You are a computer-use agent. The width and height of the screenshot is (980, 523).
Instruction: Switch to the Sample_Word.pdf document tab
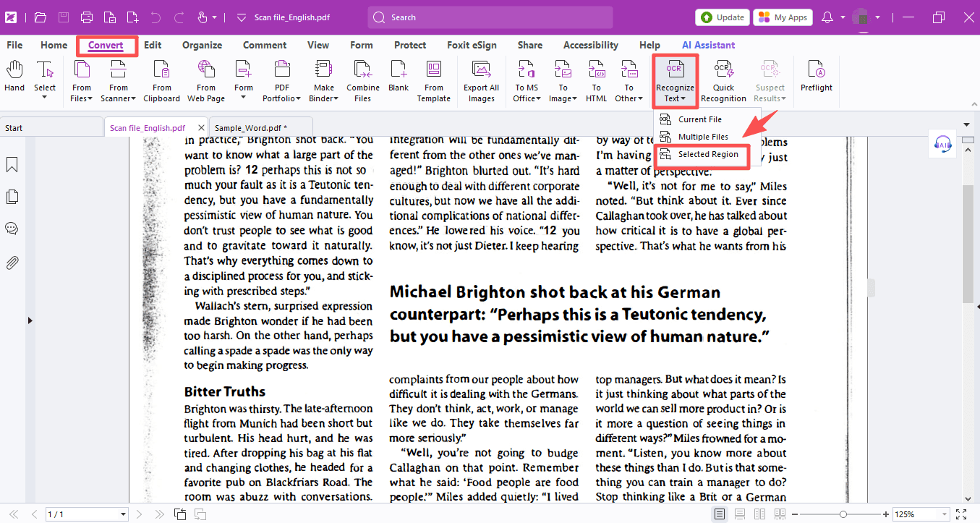tap(260, 127)
